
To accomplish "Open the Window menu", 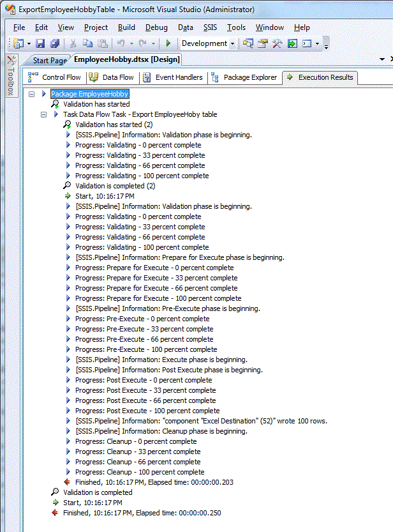I will pyautogui.click(x=270, y=27).
